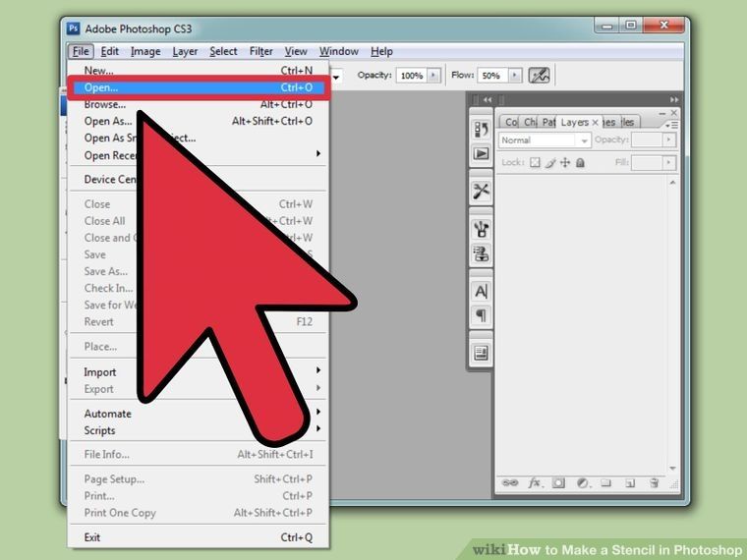
Task: Expand the Open Recent submenu
Action: pos(318,153)
